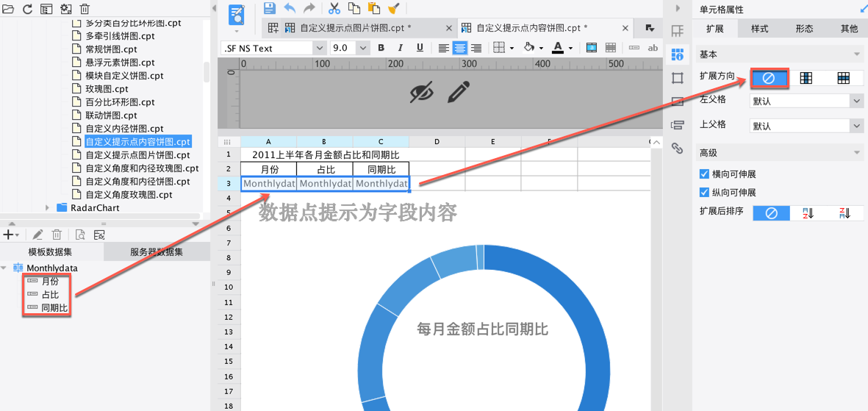
Task: Select horizontal expansion direction option
Action: click(843, 78)
